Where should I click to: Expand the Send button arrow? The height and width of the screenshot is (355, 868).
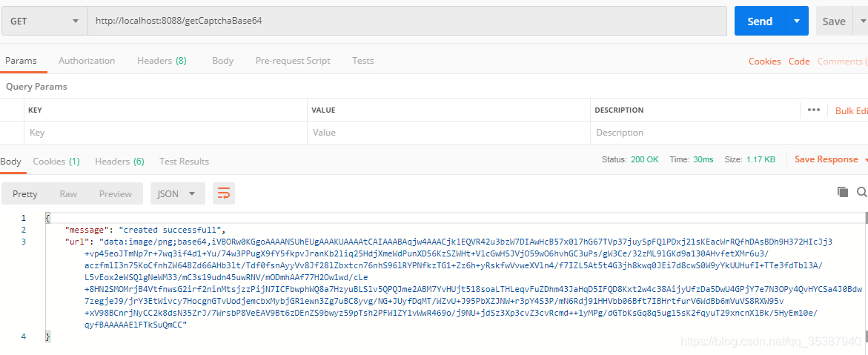point(797,21)
